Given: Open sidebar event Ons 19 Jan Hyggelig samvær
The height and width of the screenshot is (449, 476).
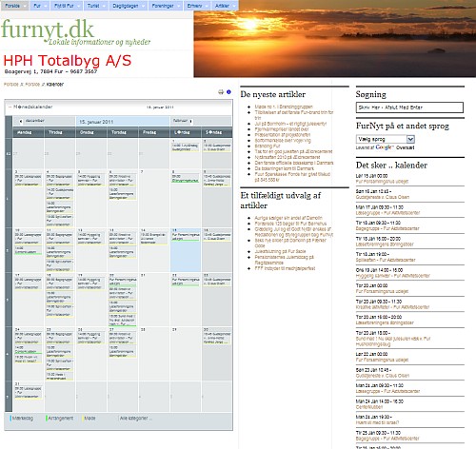Looking at the screenshot, I should coord(392,276).
